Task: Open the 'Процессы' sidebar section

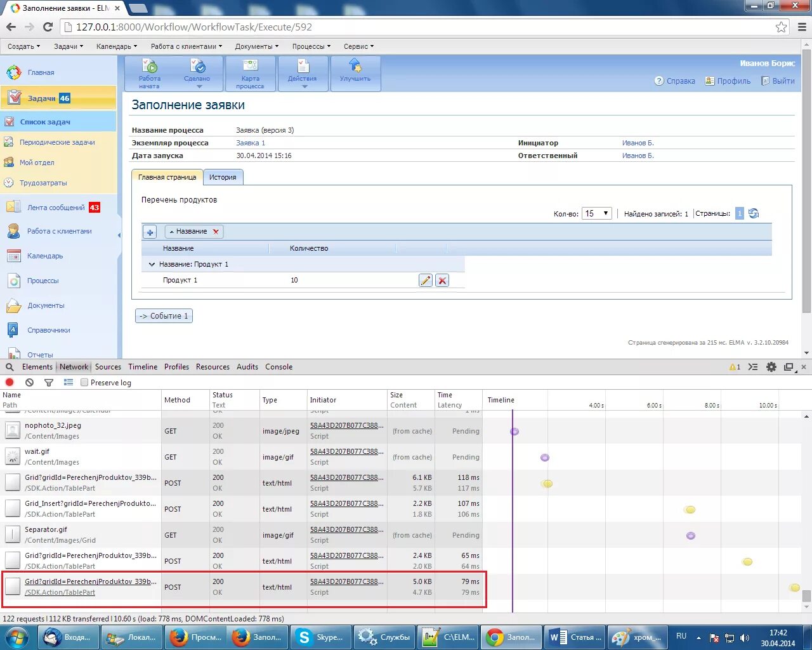Action: coord(43,281)
